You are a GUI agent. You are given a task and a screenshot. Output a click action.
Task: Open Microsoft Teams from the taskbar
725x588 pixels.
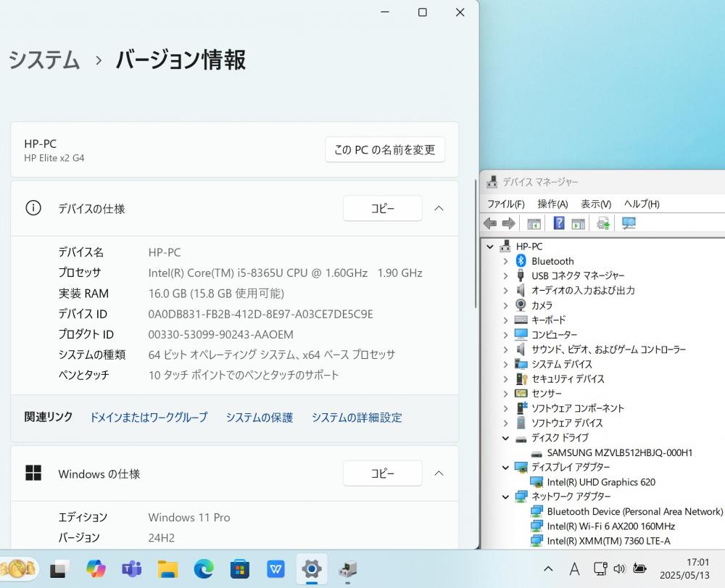pos(131,568)
